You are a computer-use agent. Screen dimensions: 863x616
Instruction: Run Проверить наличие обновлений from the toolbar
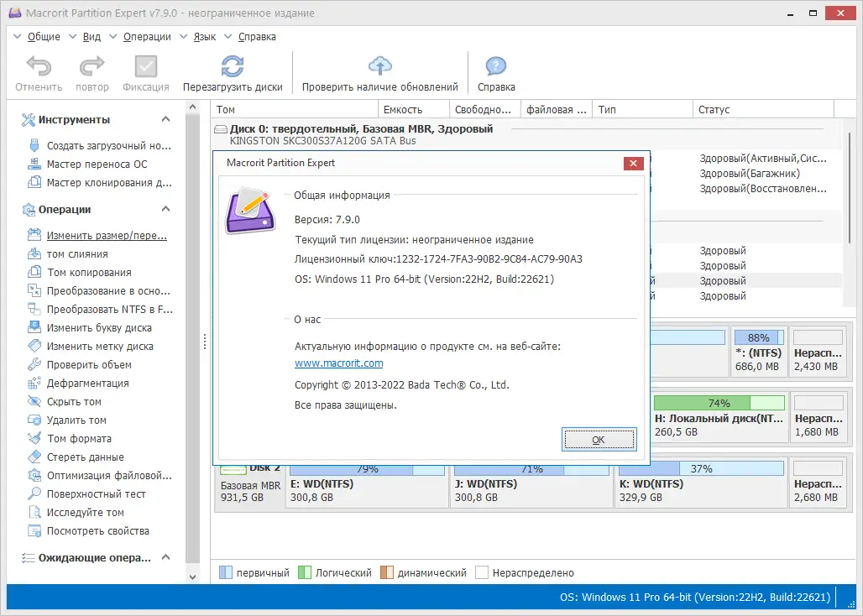[379, 72]
